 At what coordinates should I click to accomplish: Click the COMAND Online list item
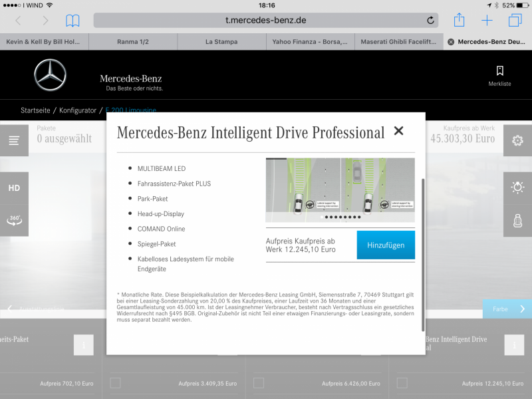[161, 229]
